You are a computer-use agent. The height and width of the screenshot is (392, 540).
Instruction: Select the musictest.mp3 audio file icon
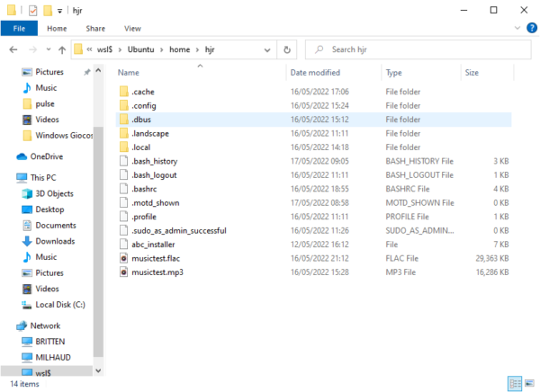[124, 272]
